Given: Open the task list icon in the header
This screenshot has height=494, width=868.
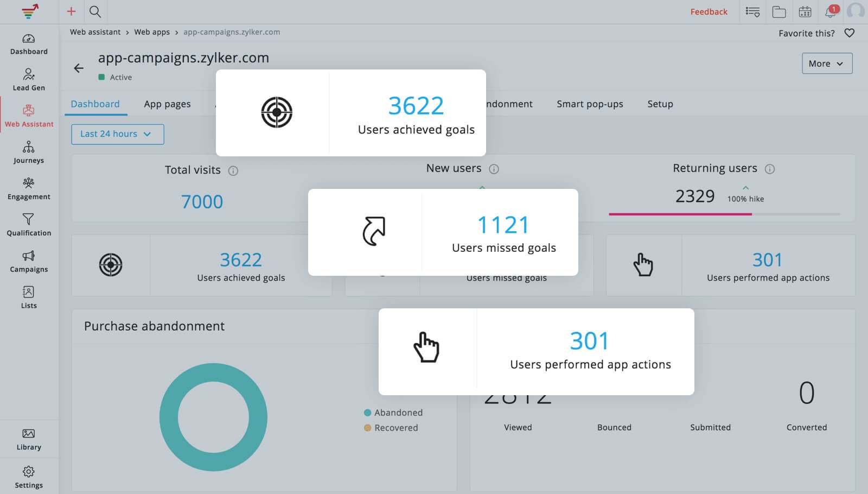Looking at the screenshot, I should (752, 11).
